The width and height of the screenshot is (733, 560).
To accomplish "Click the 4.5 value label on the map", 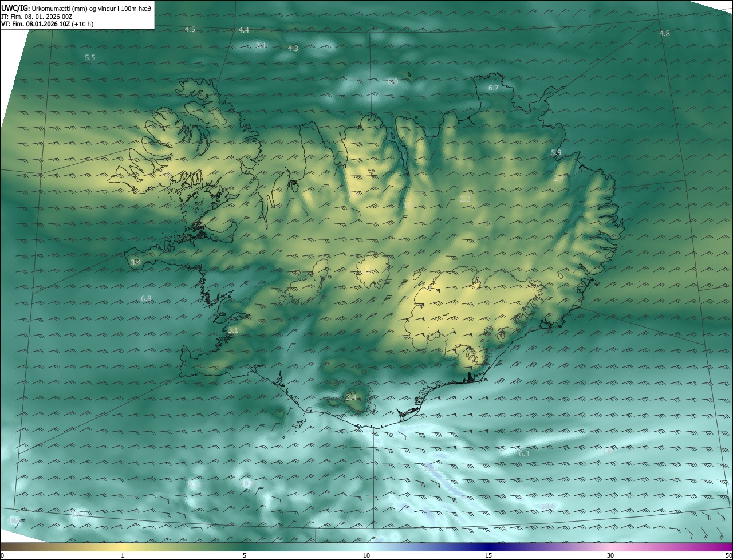I will [x=190, y=29].
